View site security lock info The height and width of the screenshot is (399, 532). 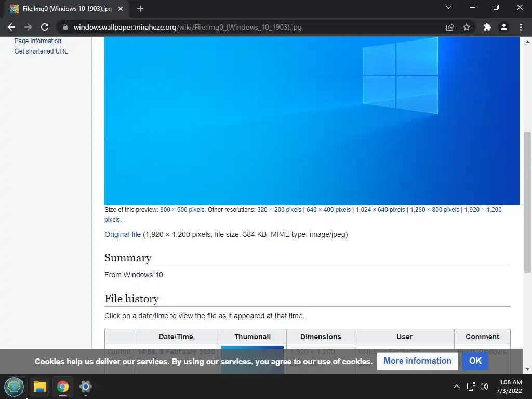pos(65,27)
